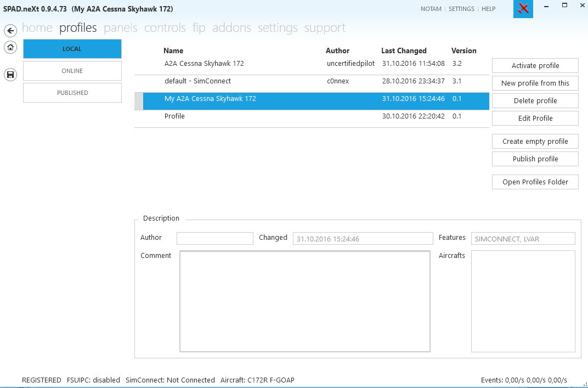
Task: Click the save floppy disk icon
Action: (x=10, y=75)
